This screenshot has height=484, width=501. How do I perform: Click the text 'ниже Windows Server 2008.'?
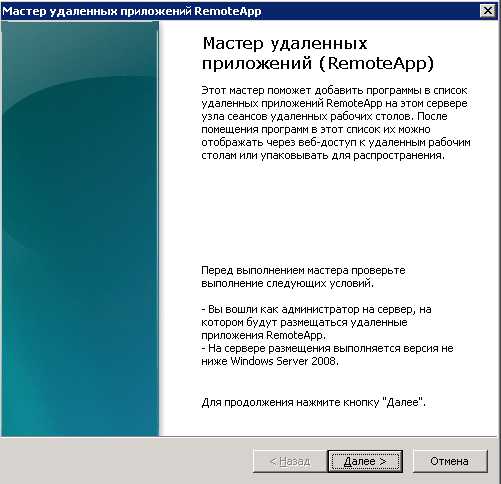(x=270, y=361)
